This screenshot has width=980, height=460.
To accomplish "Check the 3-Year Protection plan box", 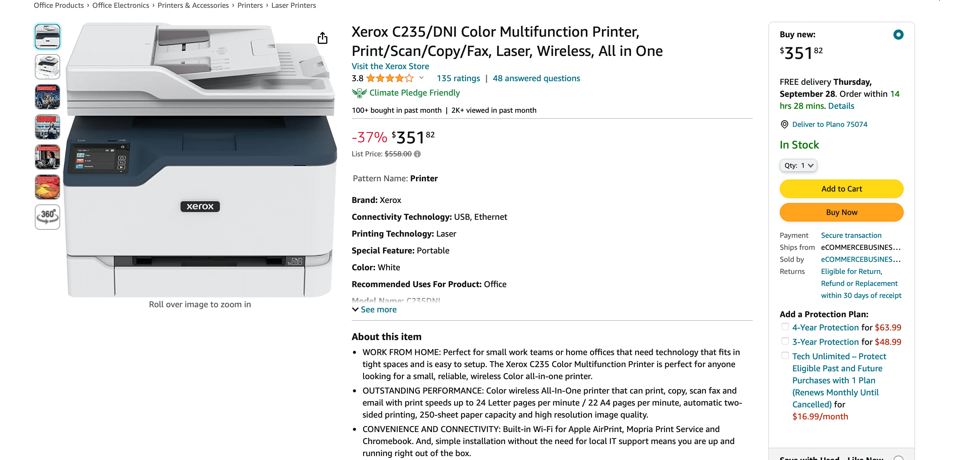I will point(785,341).
